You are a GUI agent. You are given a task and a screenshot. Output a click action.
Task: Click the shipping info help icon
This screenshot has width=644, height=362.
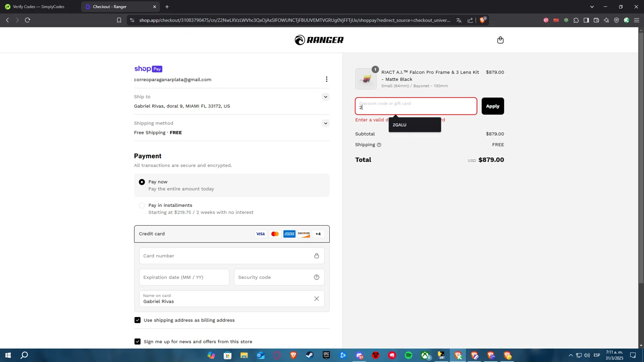point(379,145)
